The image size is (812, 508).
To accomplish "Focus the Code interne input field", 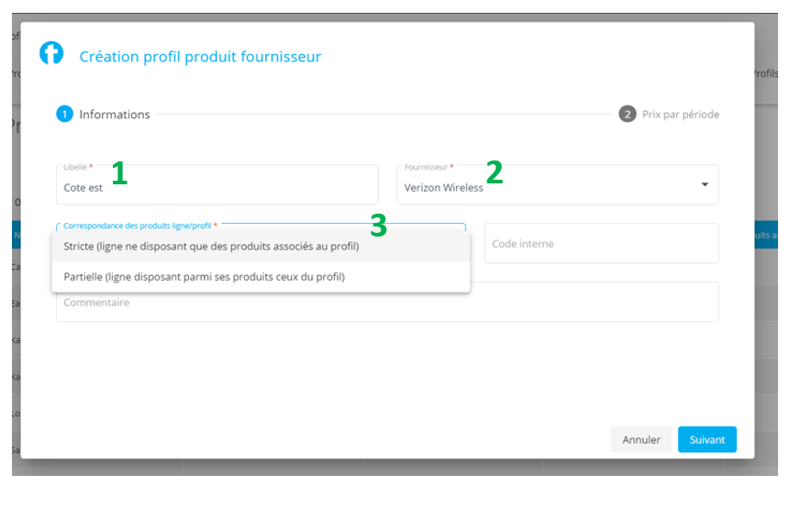I will pos(601,243).
